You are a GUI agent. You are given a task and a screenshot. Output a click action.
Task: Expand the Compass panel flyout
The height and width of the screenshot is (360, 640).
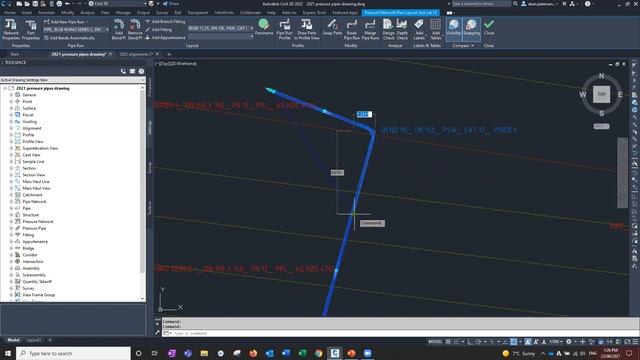point(463,46)
